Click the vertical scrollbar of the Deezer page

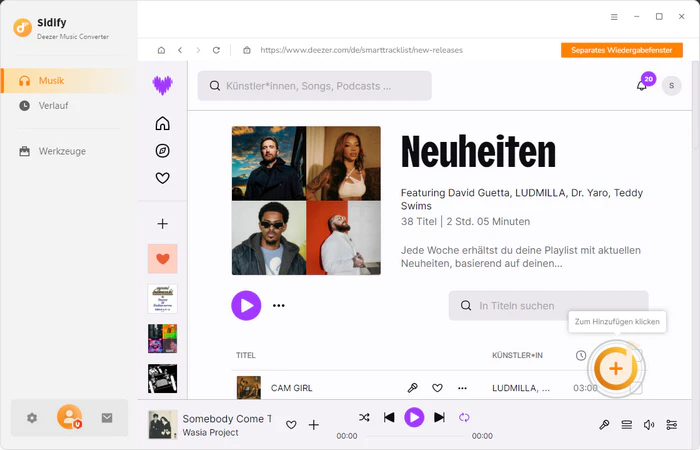click(696, 105)
